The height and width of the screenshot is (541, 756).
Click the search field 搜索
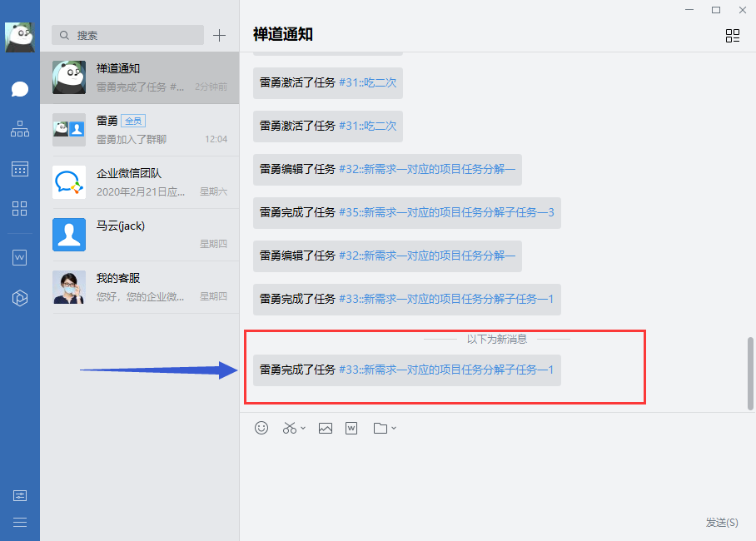coord(127,35)
